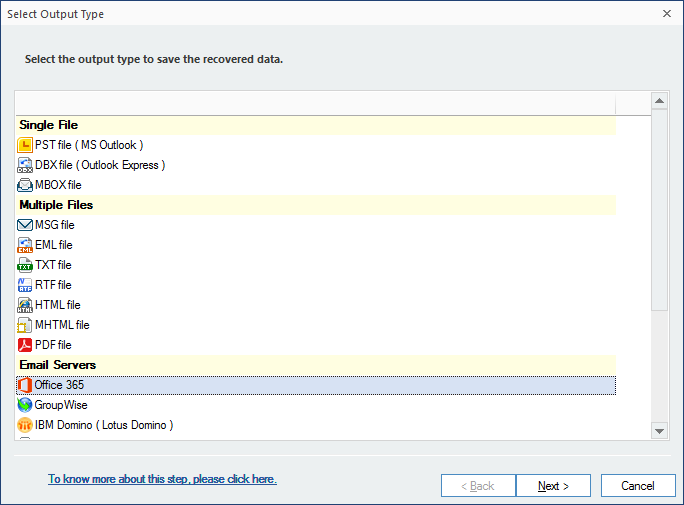Choose MHTML file entry

[x=316, y=325]
